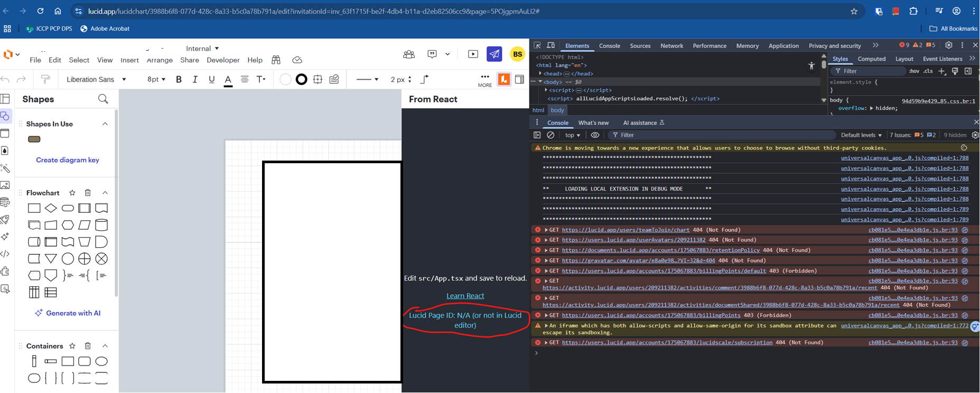Open the Internal sharing dropdown
980x393 pixels.
tap(202, 48)
